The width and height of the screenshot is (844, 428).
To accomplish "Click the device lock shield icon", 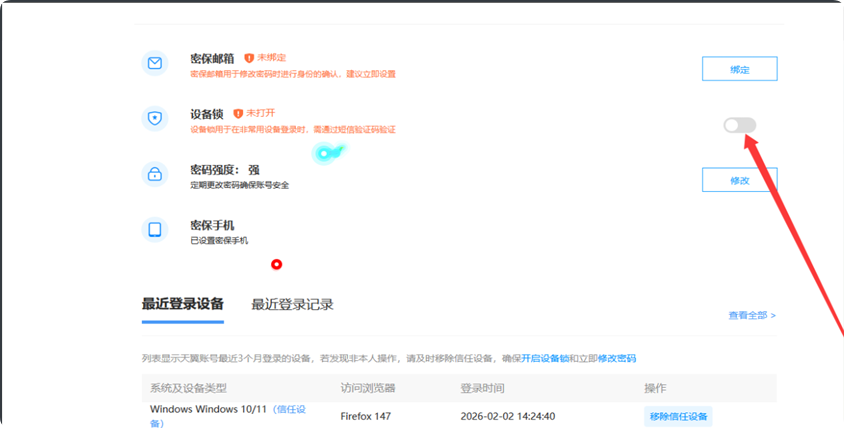I will click(x=155, y=118).
